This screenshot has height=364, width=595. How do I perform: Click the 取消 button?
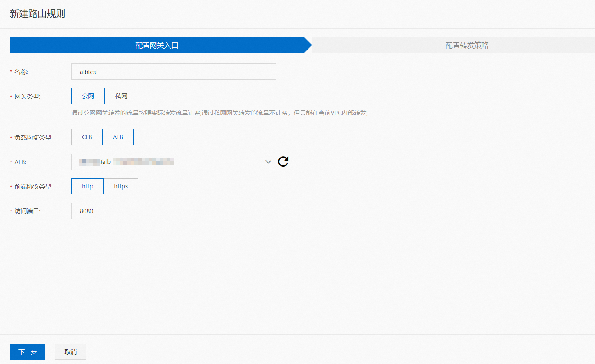tap(70, 352)
